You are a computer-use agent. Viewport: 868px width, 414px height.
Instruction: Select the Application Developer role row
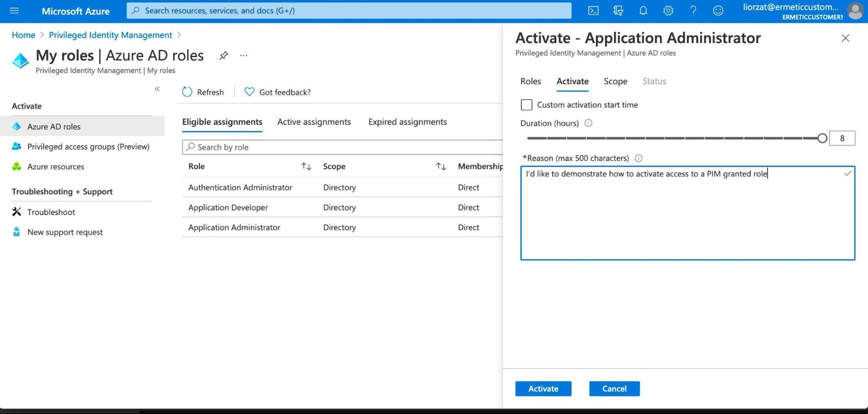pyautogui.click(x=343, y=207)
